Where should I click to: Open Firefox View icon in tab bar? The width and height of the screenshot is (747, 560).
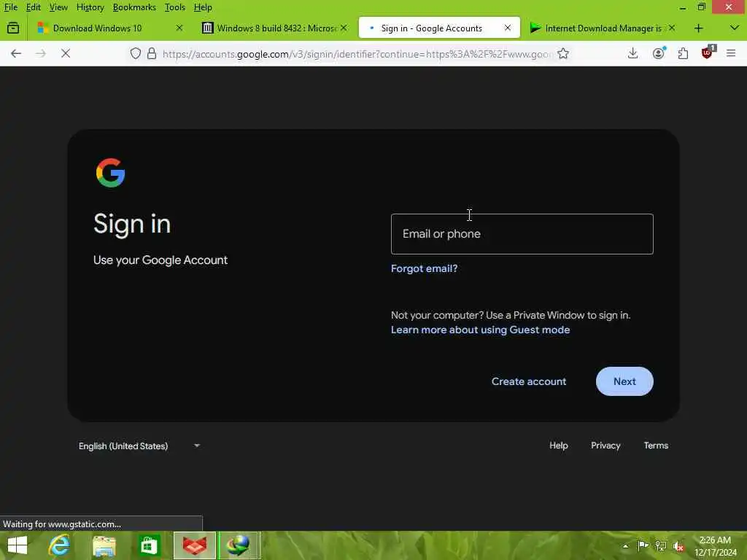[x=13, y=28]
